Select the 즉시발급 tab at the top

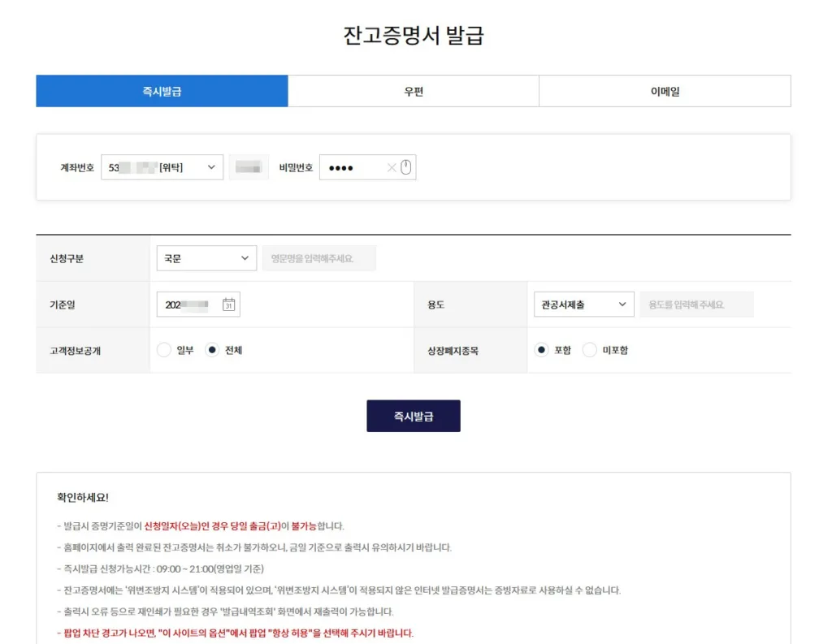pos(162,91)
